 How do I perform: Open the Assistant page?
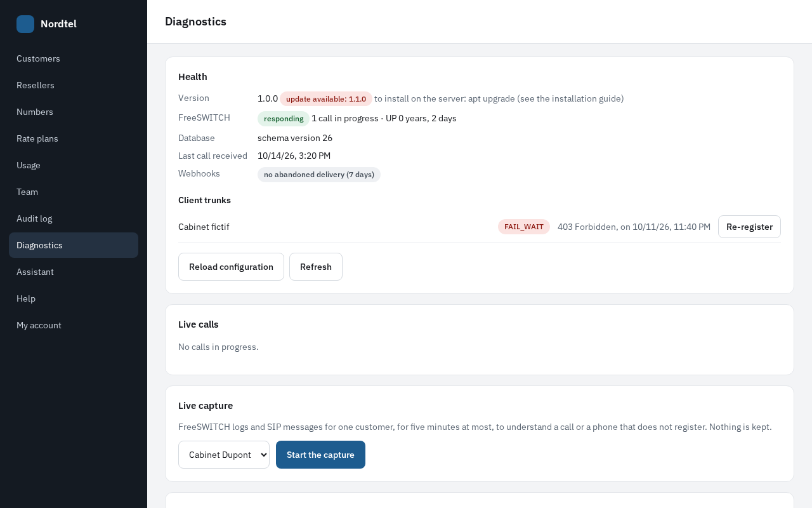pos(74,272)
